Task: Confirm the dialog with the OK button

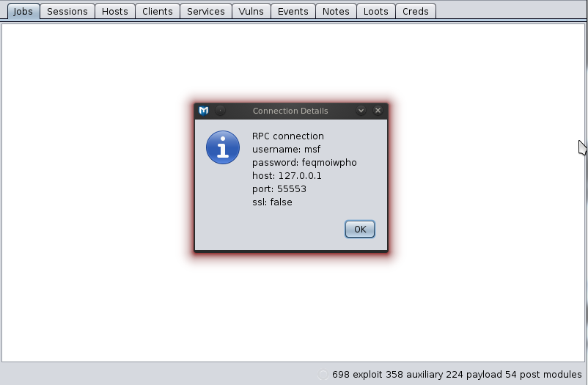Action: (360, 230)
